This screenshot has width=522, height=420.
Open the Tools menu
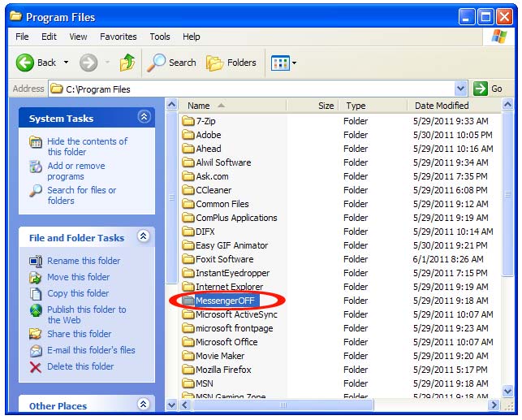[x=160, y=37]
